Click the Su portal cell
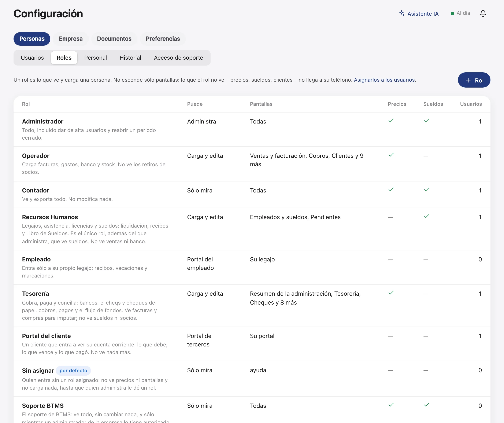This screenshot has height=423, width=504. pyautogui.click(x=262, y=336)
